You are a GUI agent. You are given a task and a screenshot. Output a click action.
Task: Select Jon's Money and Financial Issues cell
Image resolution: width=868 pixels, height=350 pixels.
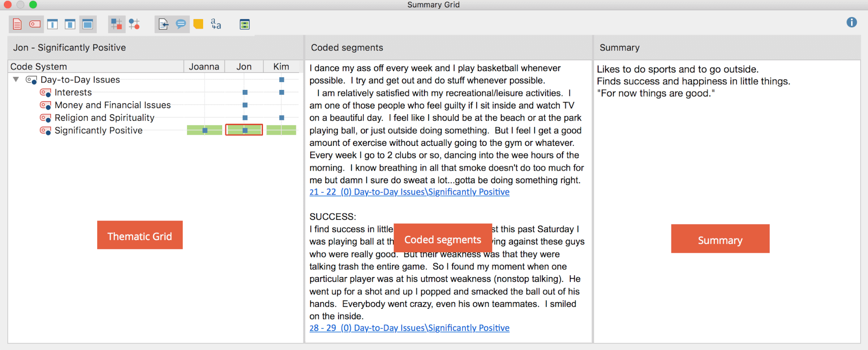click(x=245, y=105)
